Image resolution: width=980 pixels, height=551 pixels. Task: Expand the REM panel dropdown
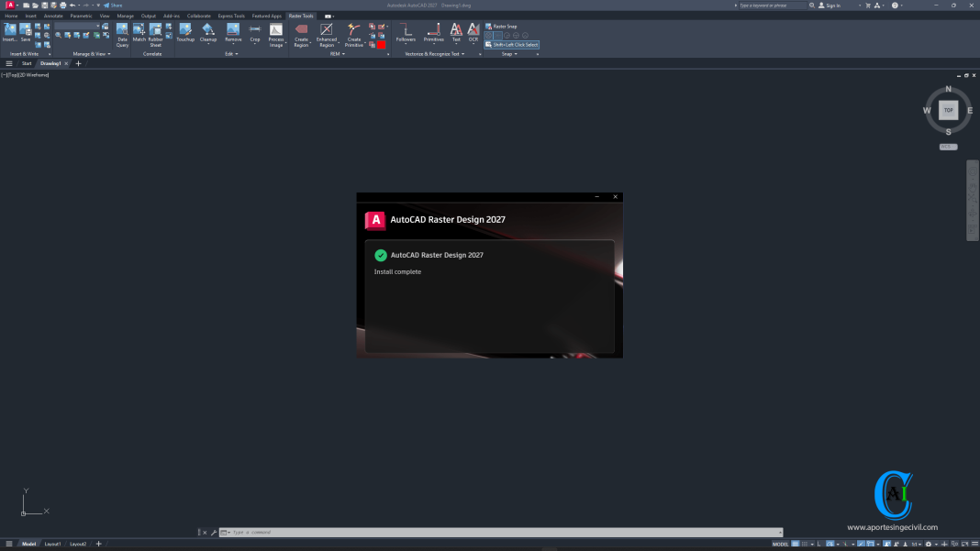[338, 54]
